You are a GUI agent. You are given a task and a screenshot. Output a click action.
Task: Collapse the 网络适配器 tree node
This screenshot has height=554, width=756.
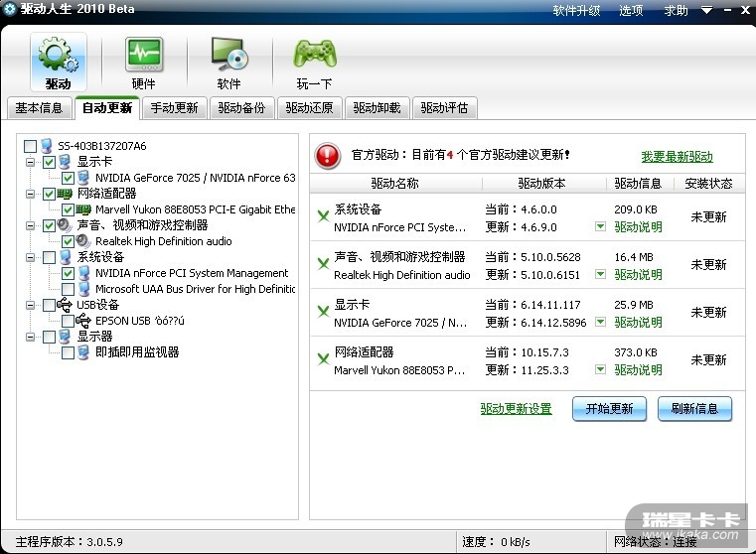click(30, 194)
